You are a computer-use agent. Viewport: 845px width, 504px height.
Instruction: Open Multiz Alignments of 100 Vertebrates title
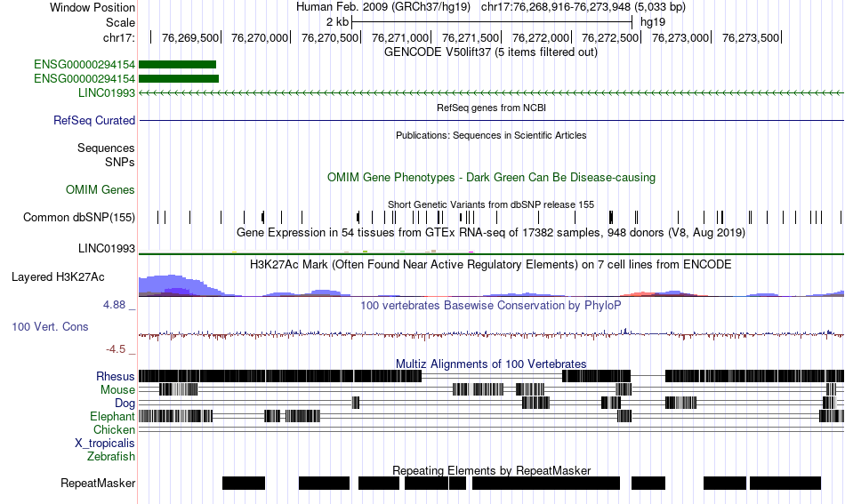[491, 364]
